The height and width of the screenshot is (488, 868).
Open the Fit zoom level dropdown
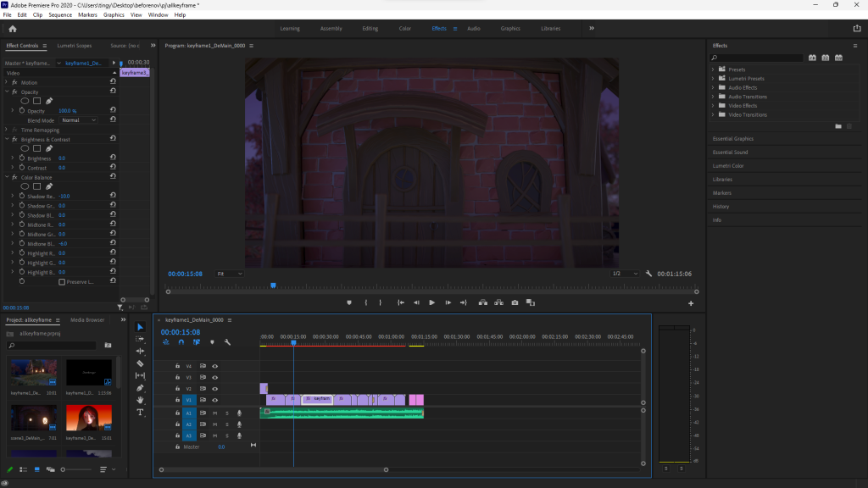point(229,274)
